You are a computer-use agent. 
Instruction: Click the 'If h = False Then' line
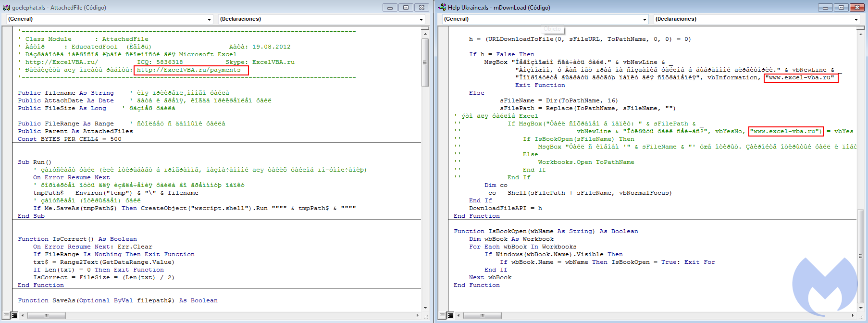pyautogui.click(x=502, y=54)
